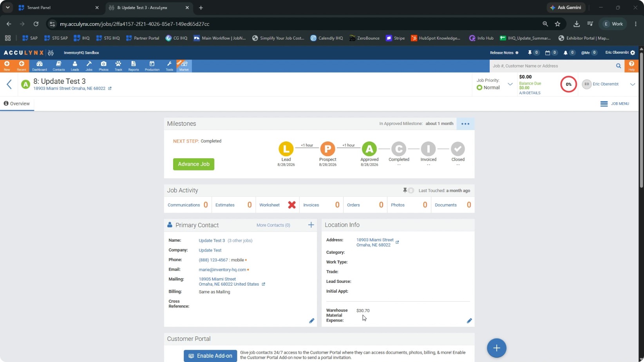
Task: Open the Tools wrench icon
Action: (x=169, y=66)
